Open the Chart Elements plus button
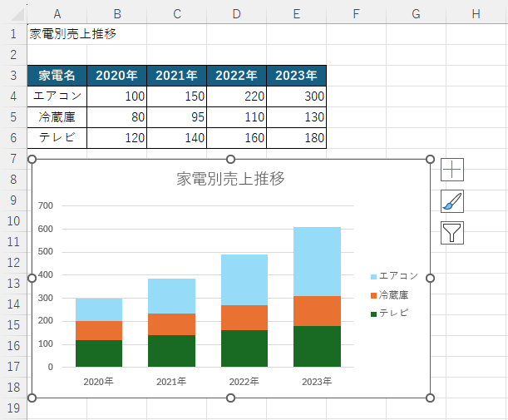This screenshot has height=420, width=508. tap(451, 170)
